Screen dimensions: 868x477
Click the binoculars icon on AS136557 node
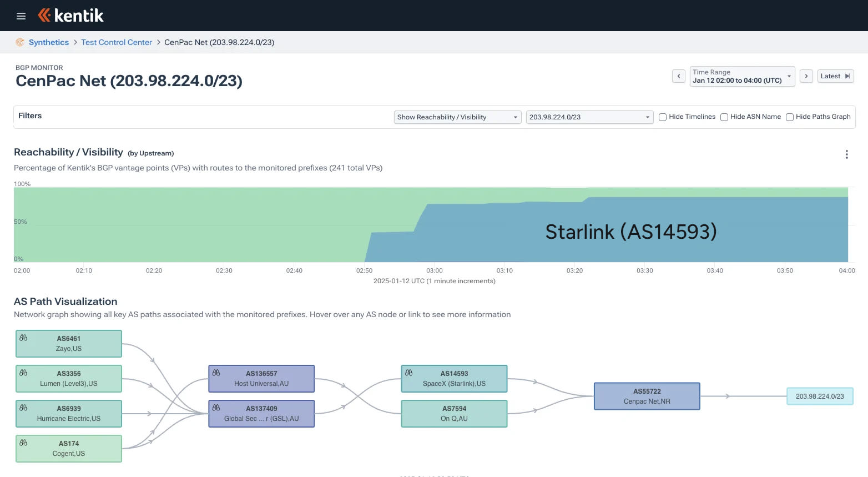[216, 373]
